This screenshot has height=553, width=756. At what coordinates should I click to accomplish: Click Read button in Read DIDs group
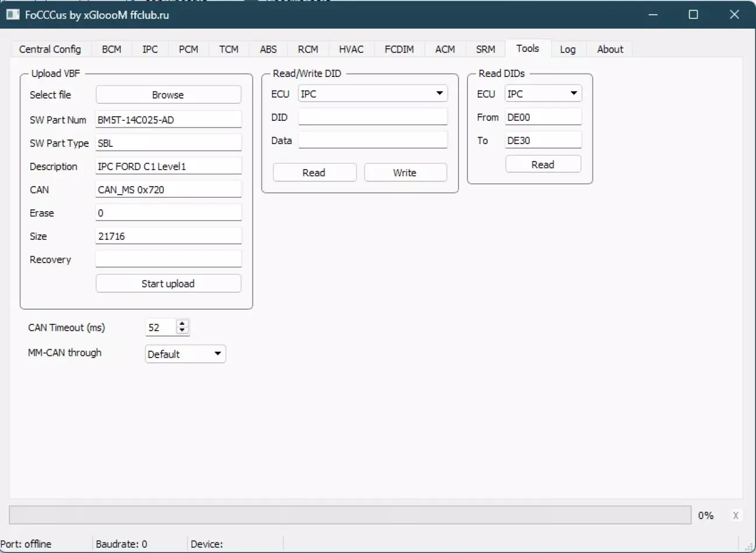pyautogui.click(x=542, y=164)
